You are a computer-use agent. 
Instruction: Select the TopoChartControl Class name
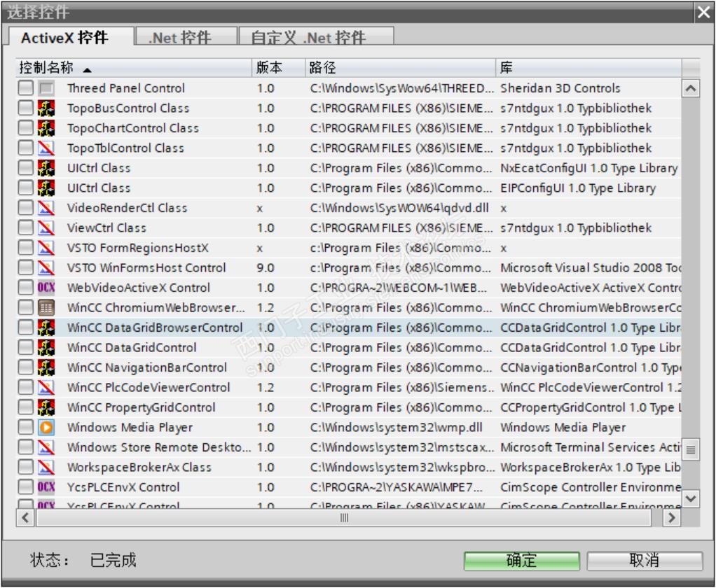(x=133, y=128)
